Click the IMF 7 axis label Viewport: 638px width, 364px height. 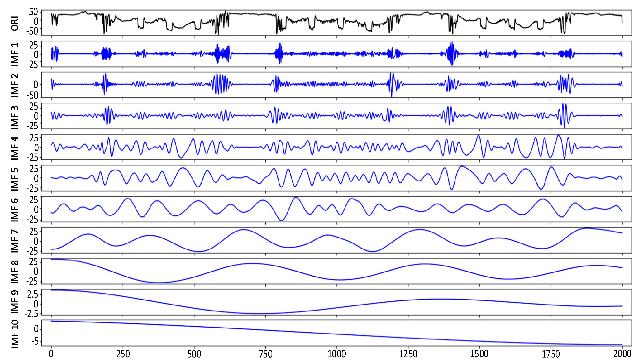pyautogui.click(x=15, y=241)
